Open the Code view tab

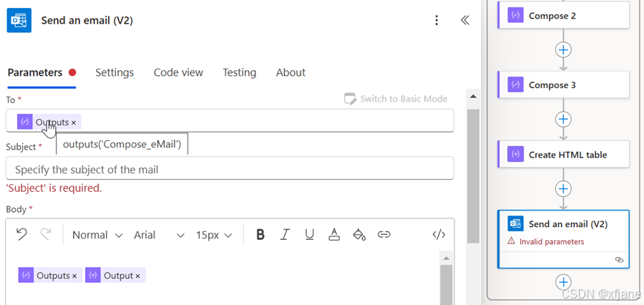click(x=178, y=73)
